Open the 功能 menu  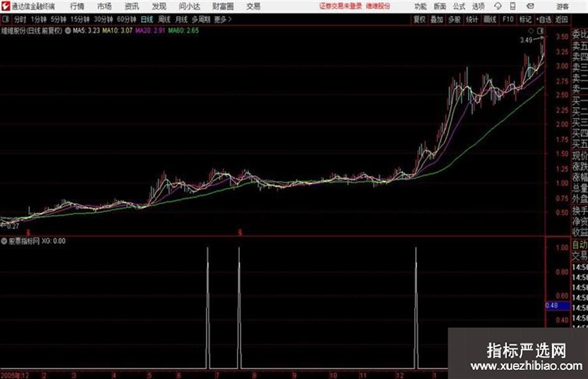[x=421, y=6]
